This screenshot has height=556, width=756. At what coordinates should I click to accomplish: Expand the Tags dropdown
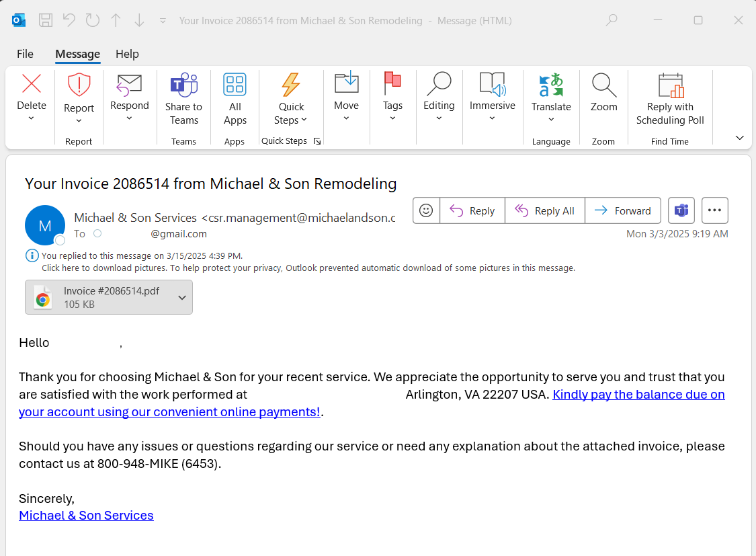[392, 118]
